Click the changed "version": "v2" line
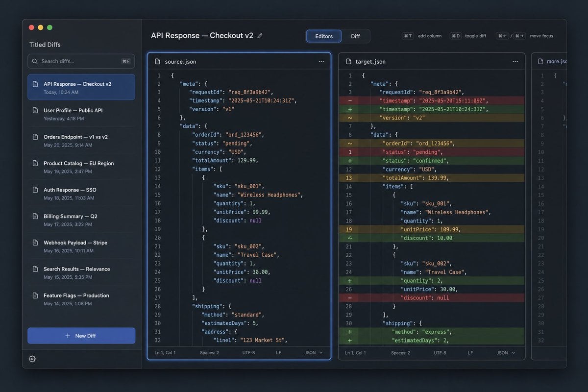The image size is (588, 392). 431,118
